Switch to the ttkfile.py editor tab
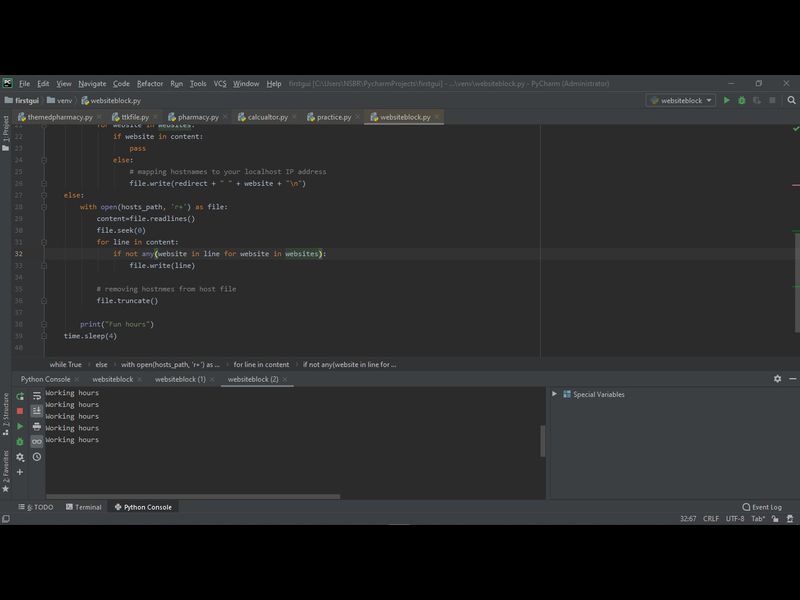 tap(135, 117)
